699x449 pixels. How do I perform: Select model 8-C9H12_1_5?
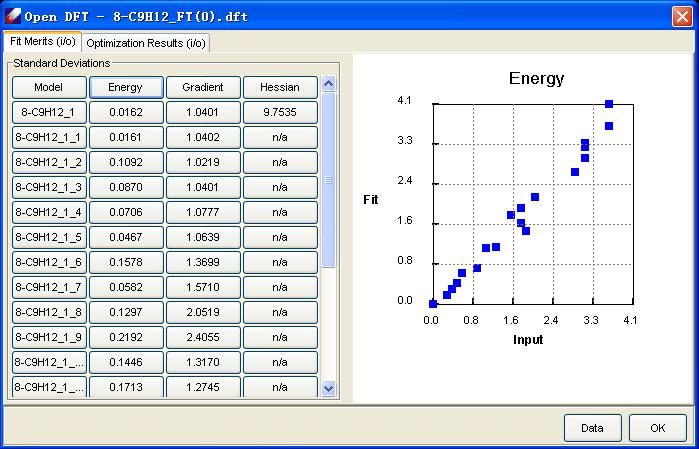pos(48,237)
